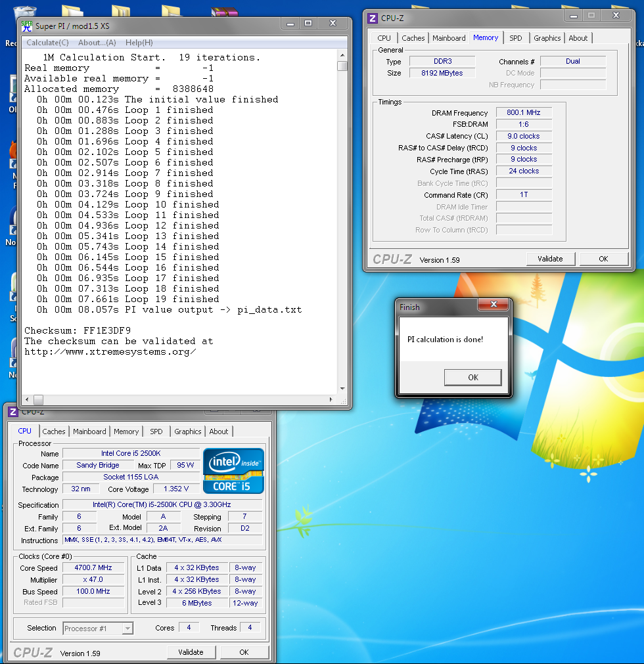Click the memory Type value DDR3

442,61
